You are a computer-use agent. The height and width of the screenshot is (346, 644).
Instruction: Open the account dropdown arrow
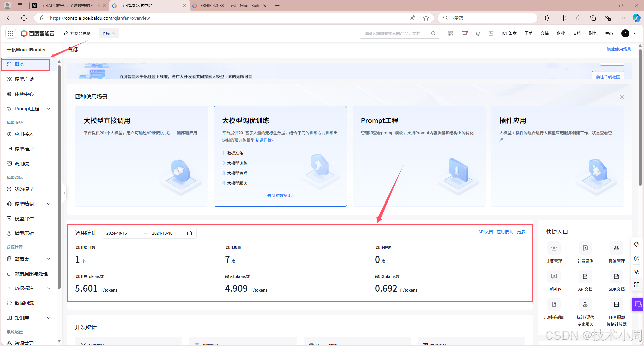(x=635, y=33)
